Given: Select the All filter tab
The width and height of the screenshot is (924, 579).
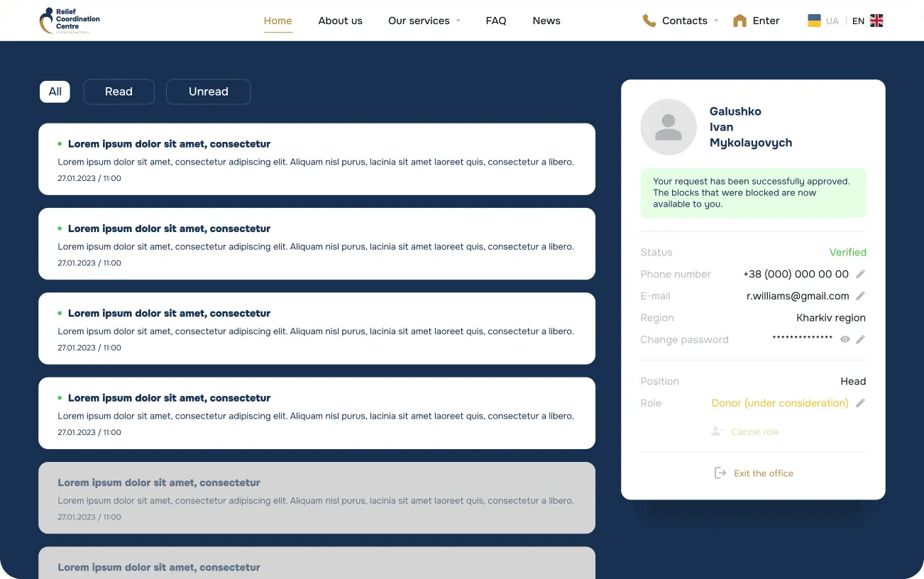Looking at the screenshot, I should [x=55, y=92].
